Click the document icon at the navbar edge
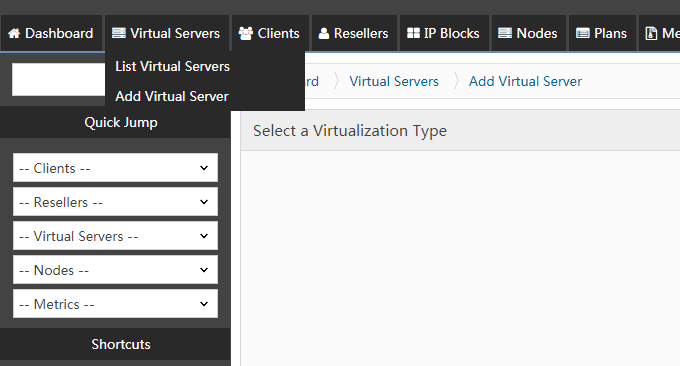Screen dimensions: 680x366 [651, 33]
